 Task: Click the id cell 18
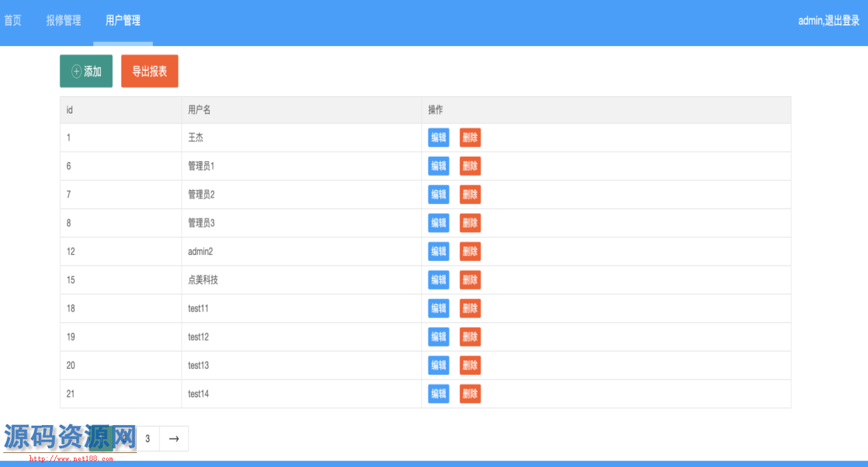(121, 308)
